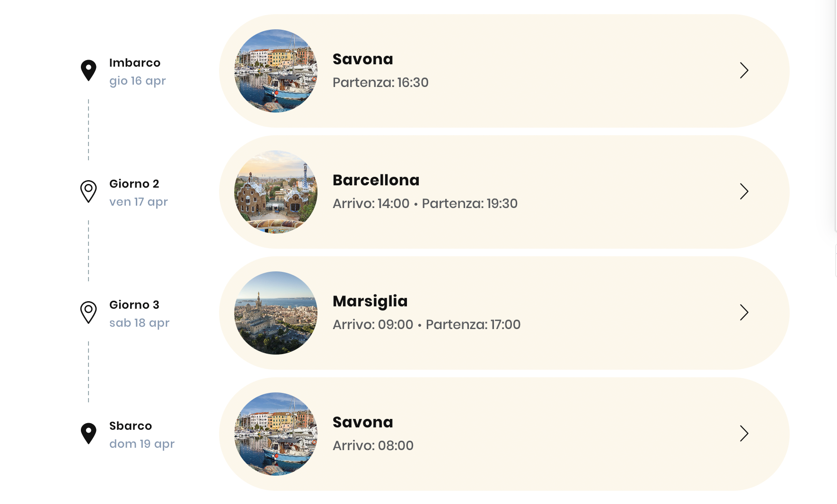Screen dimensions: 837x504
Task: Select the Marsiglia port title
Action: (370, 301)
